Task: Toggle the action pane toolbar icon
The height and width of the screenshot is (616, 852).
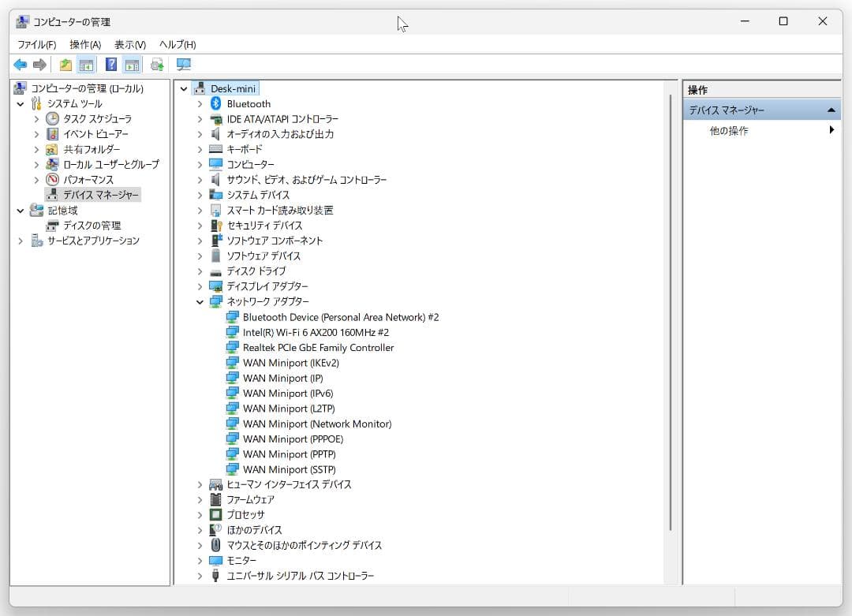Action: pos(132,65)
